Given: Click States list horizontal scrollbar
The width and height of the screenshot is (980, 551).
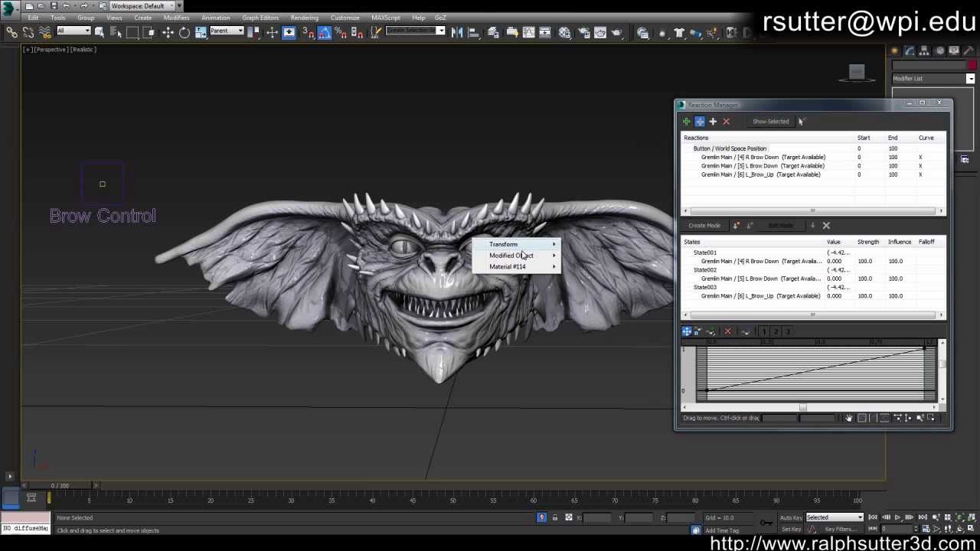Looking at the screenshot, I should pyautogui.click(x=813, y=315).
